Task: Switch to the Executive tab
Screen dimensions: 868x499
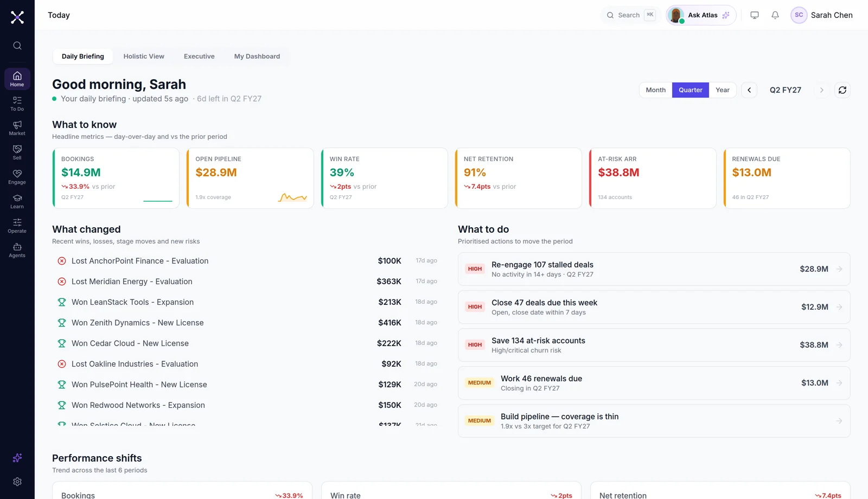Action: click(199, 56)
